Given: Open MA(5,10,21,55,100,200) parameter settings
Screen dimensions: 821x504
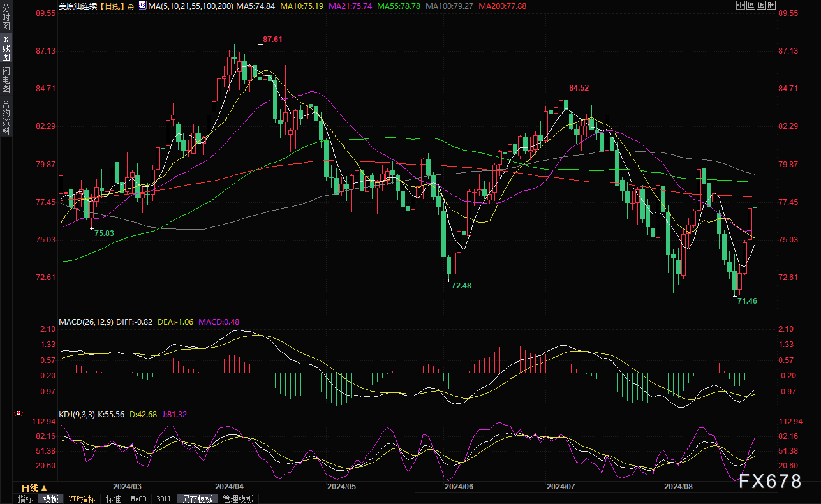Looking at the screenshot, I should [189, 6].
